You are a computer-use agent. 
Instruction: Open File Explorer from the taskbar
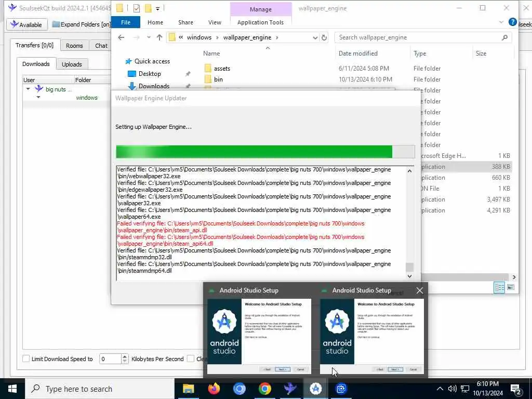tap(188, 389)
